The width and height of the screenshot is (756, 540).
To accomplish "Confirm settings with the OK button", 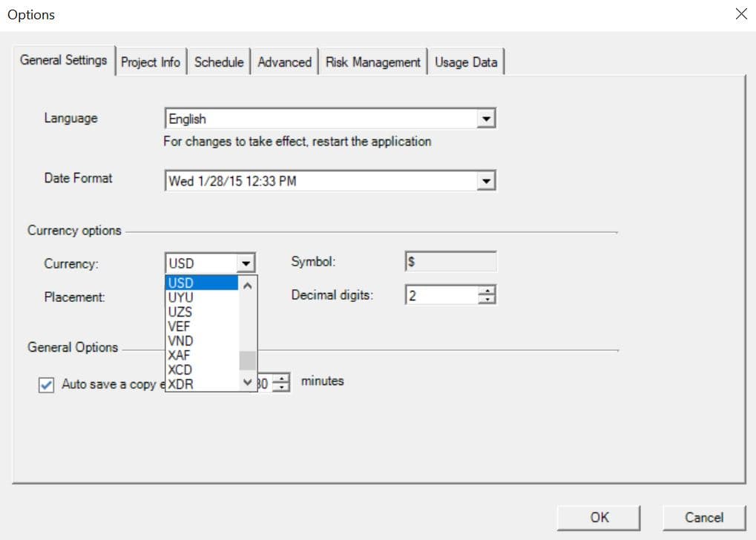I will click(598, 517).
